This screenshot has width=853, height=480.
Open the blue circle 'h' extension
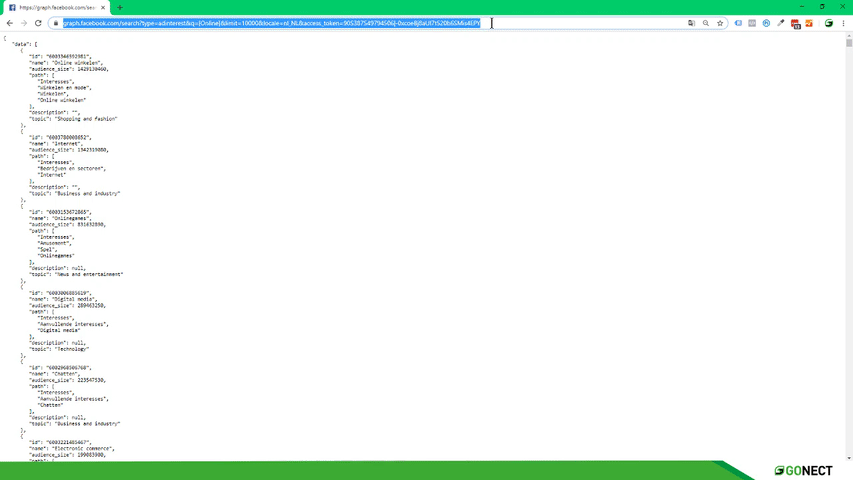coord(766,23)
